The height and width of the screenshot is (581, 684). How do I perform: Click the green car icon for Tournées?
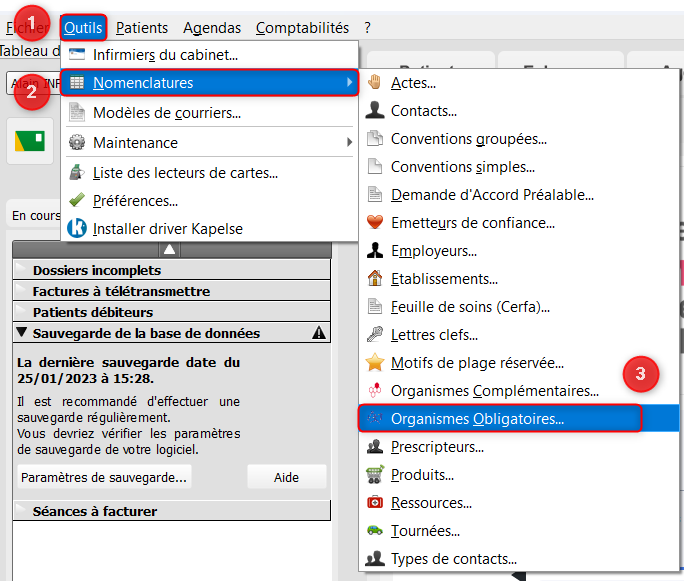coord(375,531)
